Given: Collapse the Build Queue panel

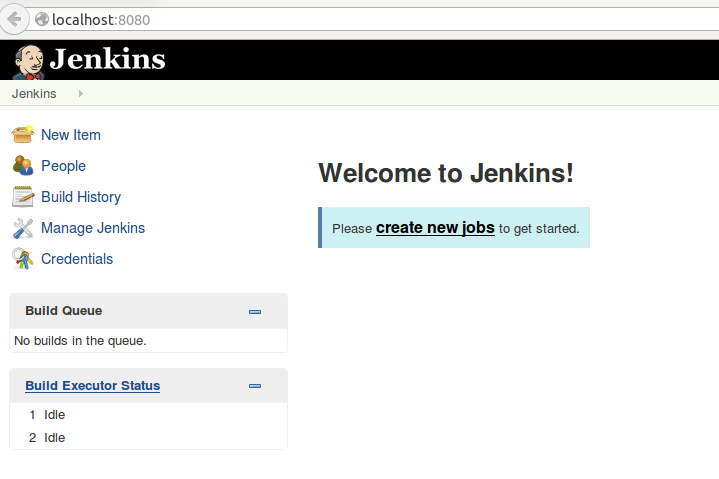Looking at the screenshot, I should pos(255,312).
